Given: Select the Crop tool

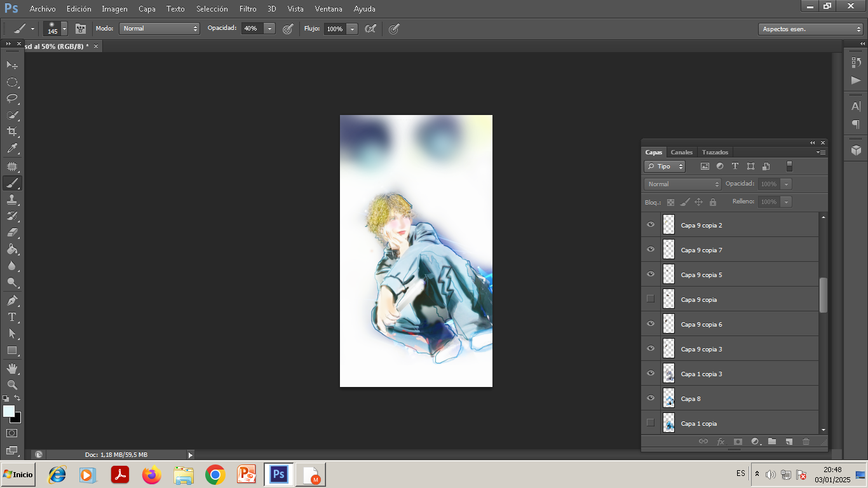Looking at the screenshot, I should (x=12, y=132).
